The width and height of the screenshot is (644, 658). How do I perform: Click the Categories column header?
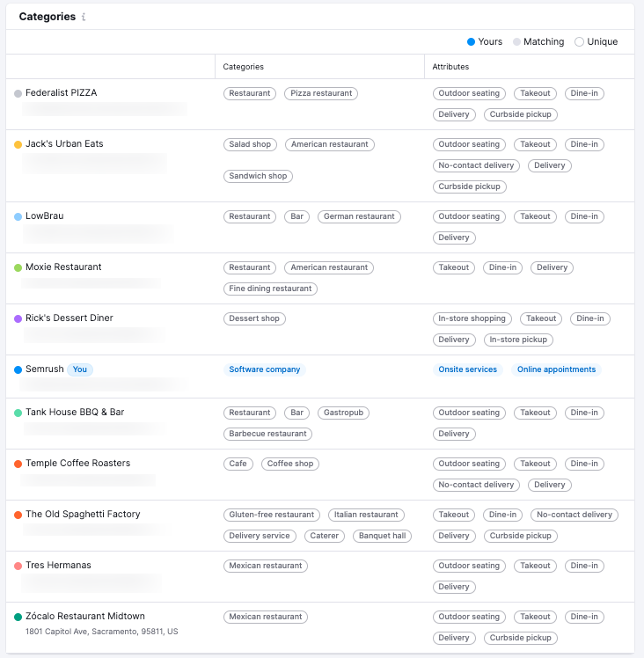(x=243, y=67)
